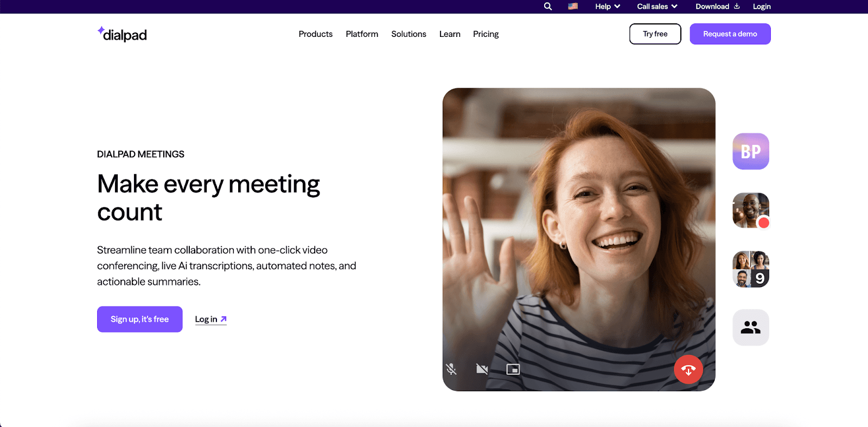Click the paragraph starting 'Streamline team collaboration'

pyautogui.click(x=227, y=266)
